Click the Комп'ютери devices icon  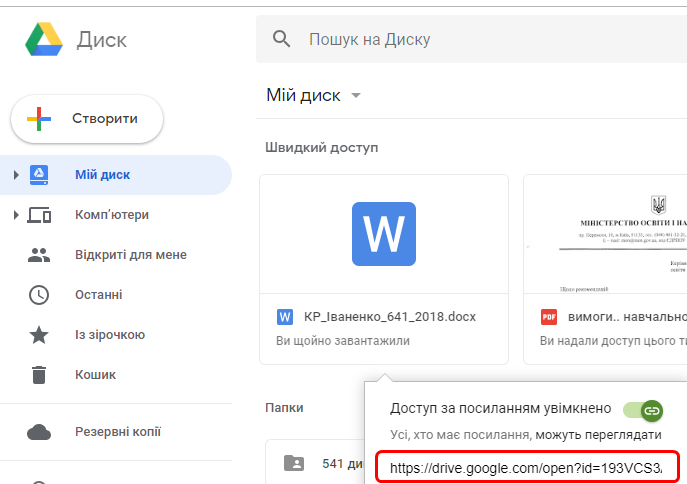tap(39, 215)
